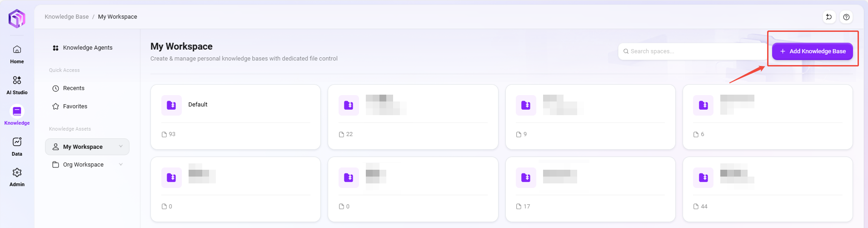
Task: Click the refresh icon beside help
Action: tap(829, 17)
